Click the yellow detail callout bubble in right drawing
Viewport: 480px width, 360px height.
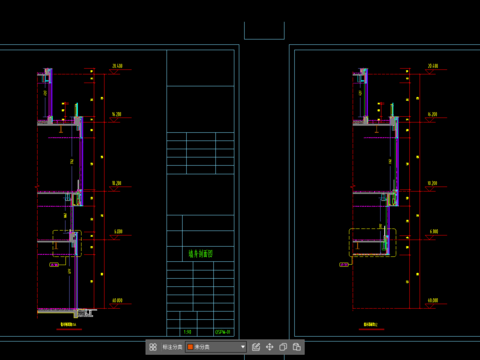tap(344, 265)
